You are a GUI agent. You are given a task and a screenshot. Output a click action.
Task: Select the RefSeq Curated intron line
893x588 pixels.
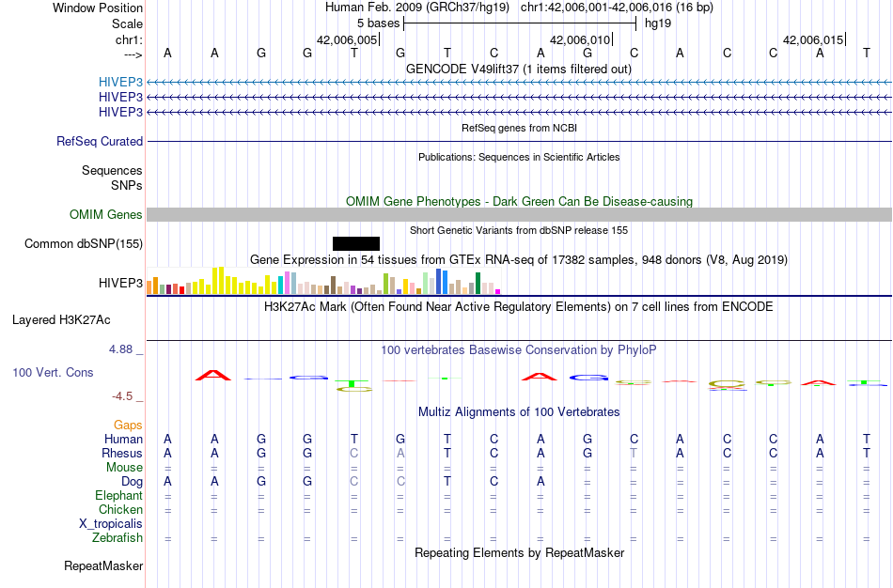click(520, 141)
